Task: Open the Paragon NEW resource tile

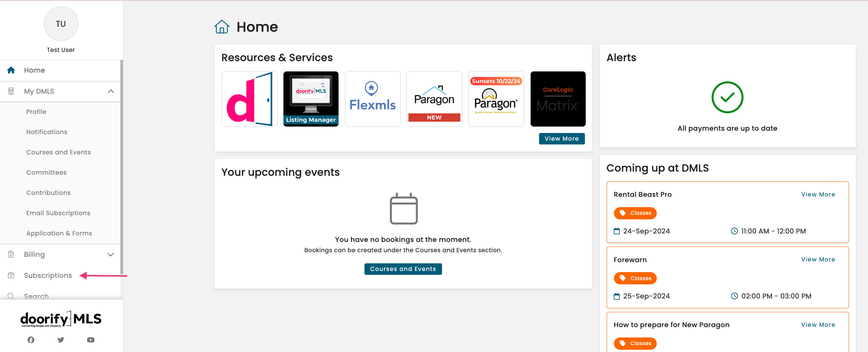Action: [434, 99]
